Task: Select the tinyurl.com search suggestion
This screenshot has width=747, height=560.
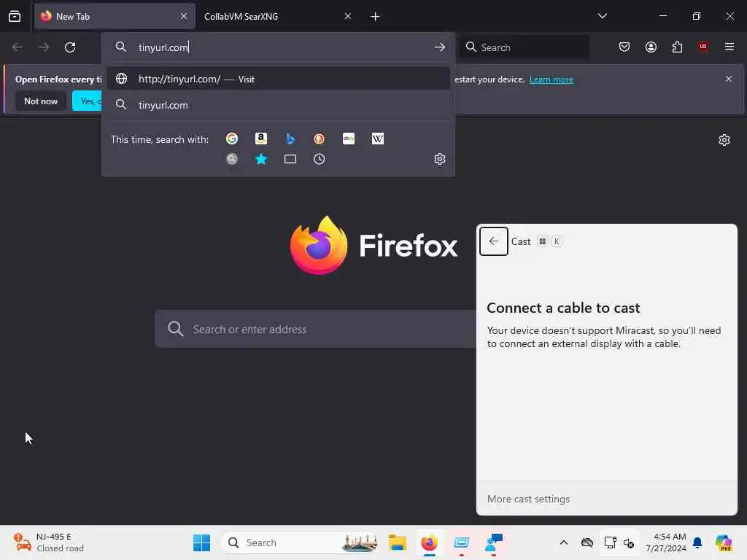Action: tap(278, 105)
